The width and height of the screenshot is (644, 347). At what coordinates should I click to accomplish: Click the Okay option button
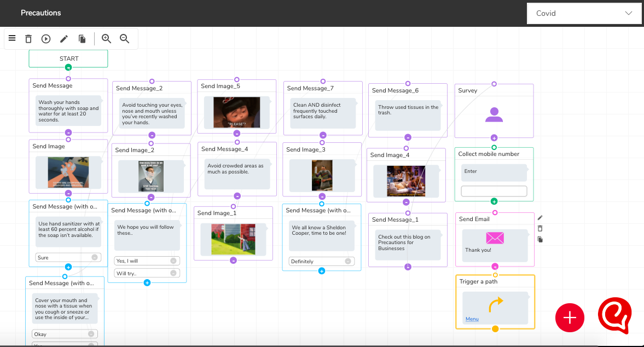[65, 334]
